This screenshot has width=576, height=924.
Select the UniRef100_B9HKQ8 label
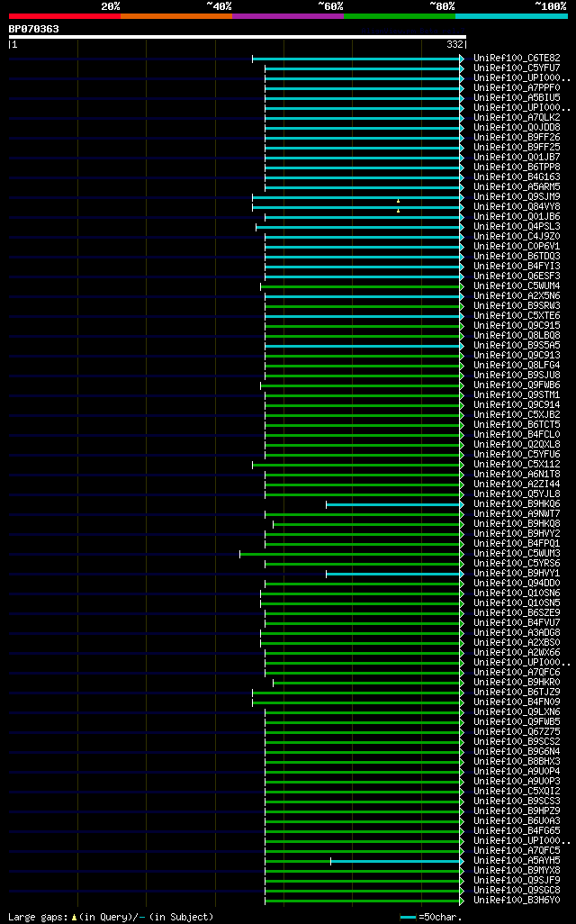point(517,524)
